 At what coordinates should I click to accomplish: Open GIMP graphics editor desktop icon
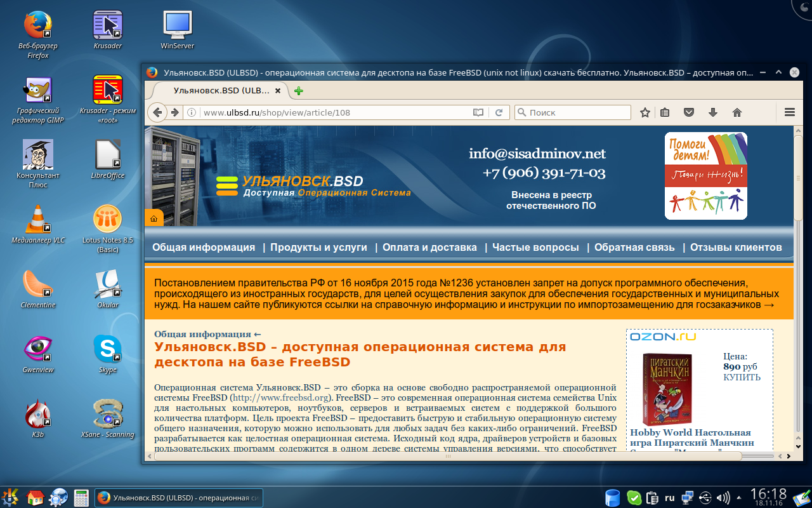(38, 100)
